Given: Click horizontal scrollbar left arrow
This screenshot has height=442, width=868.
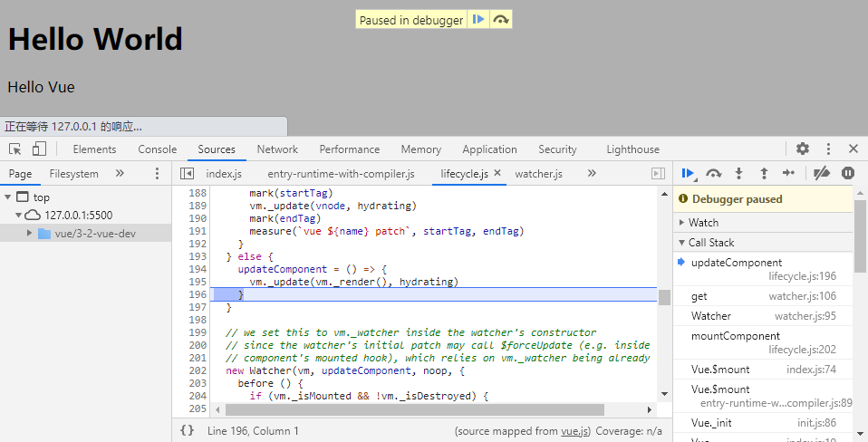Looking at the screenshot, I should pyautogui.click(x=218, y=410).
